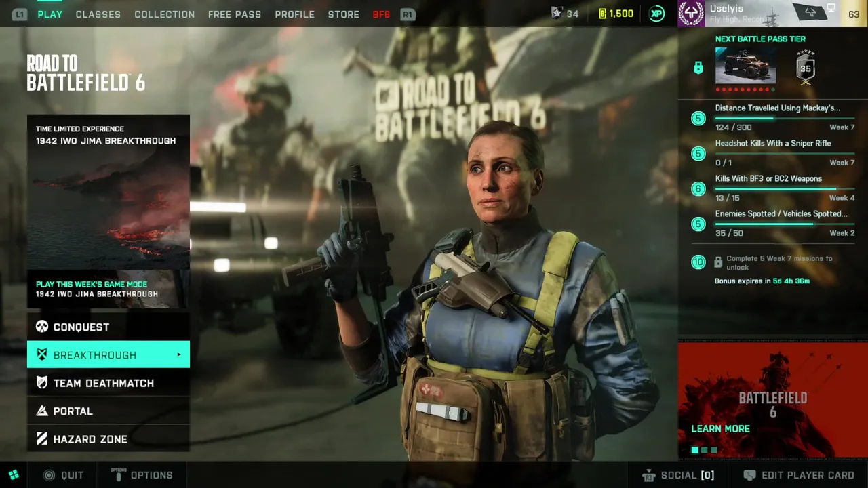
Task: Select the Conquest game mode
Action: coord(108,327)
